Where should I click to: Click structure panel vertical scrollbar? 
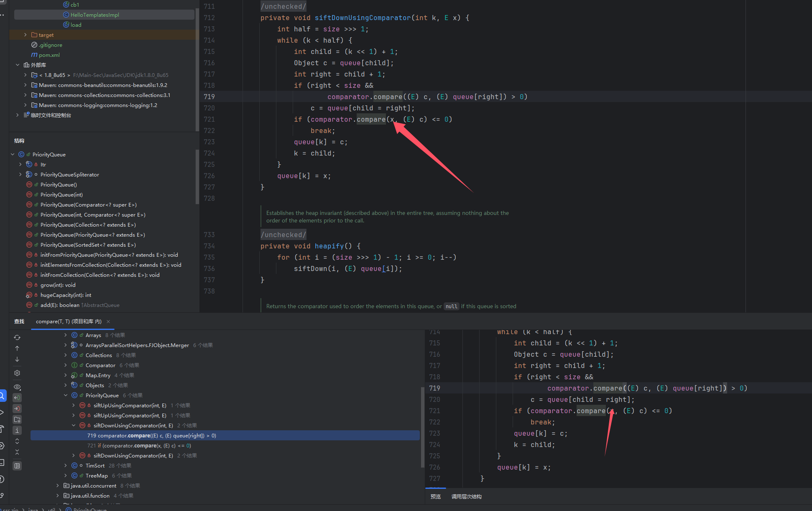click(197, 177)
